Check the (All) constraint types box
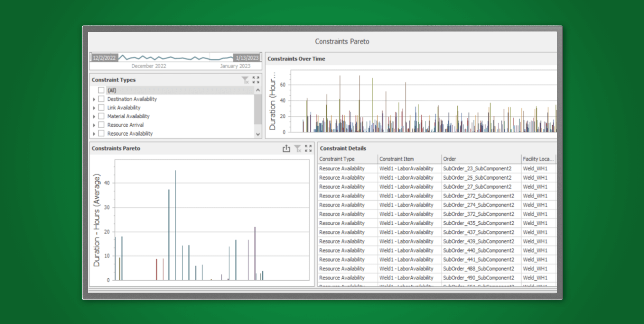The width and height of the screenshot is (644, 324). coord(101,90)
